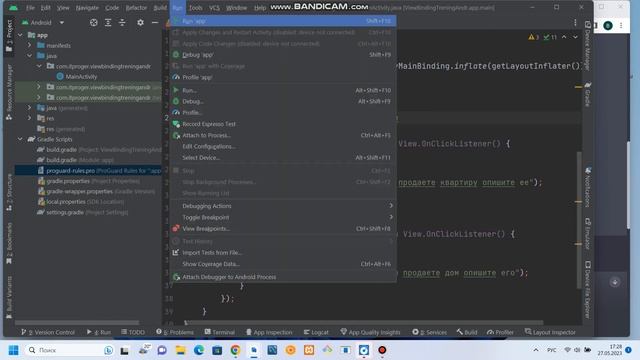Open the Build tool window

coord(467,332)
